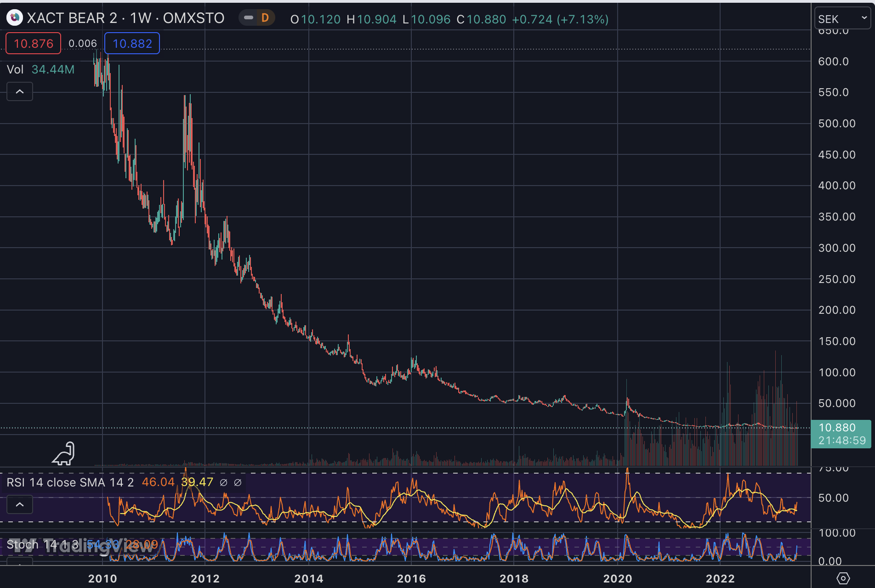This screenshot has width=875, height=588.
Task: Click the 2010 label on the time axis
Action: 102,579
